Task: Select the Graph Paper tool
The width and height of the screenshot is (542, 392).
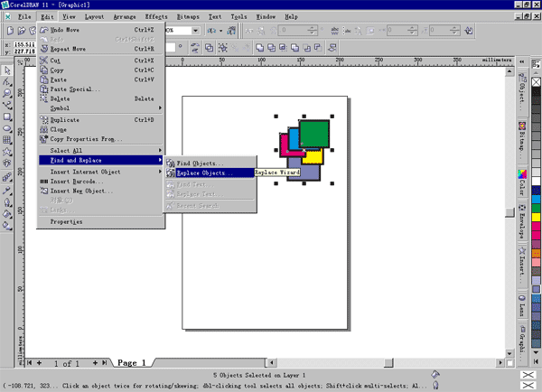Action: pos(7,140)
